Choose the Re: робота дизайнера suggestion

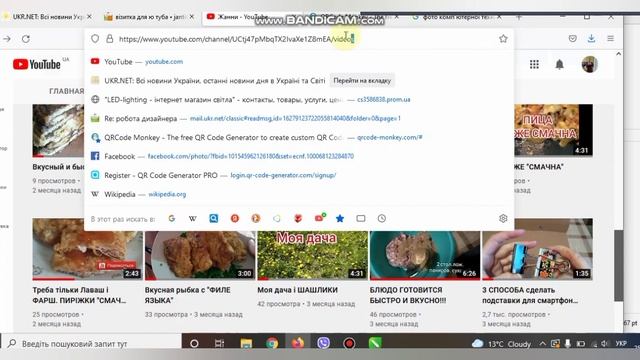pyautogui.click(x=299, y=118)
